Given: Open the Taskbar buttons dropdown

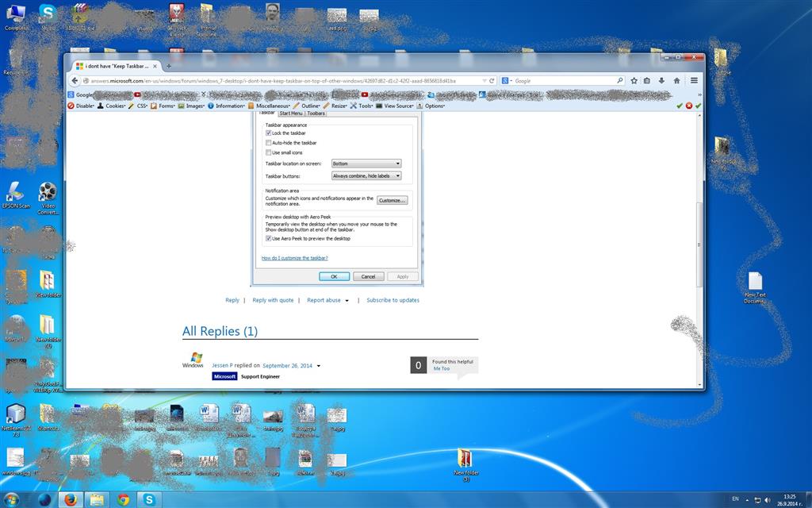Looking at the screenshot, I should coord(366,175).
